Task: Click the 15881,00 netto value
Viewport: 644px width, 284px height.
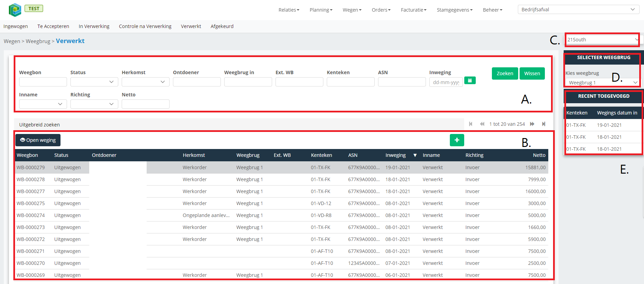Action: click(535, 167)
